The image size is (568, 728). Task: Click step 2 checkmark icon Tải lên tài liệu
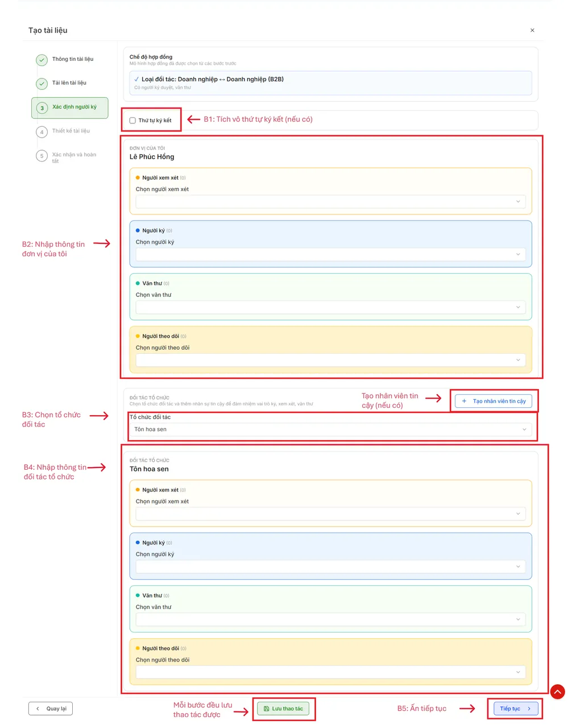click(x=42, y=84)
